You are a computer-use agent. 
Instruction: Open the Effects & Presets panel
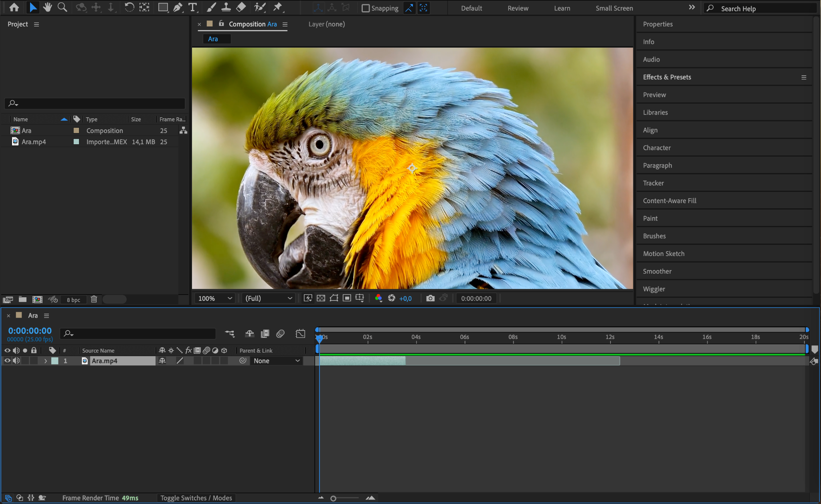click(x=667, y=77)
